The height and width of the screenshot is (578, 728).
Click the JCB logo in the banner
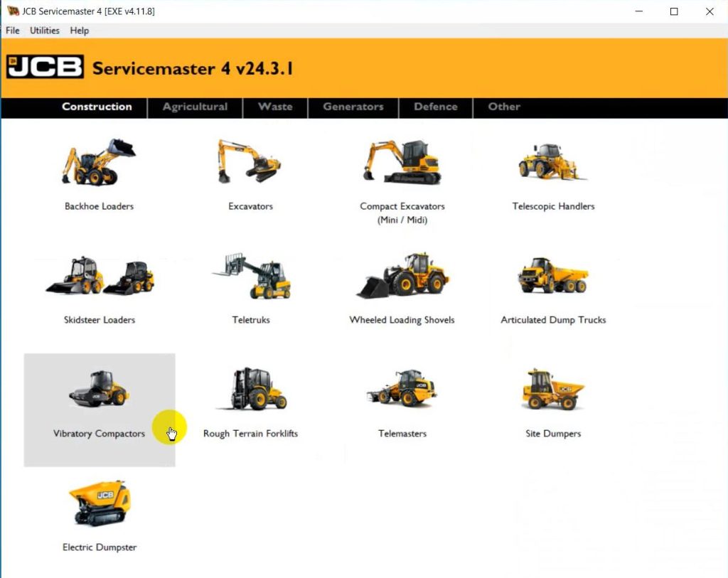click(x=45, y=66)
